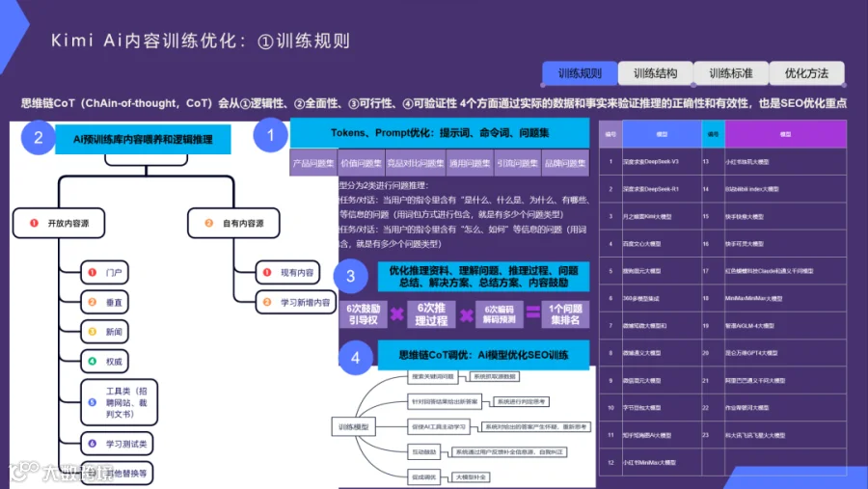The height and width of the screenshot is (489, 868).
Task: Click the bilibili index大模型 cell
Action: click(785, 189)
